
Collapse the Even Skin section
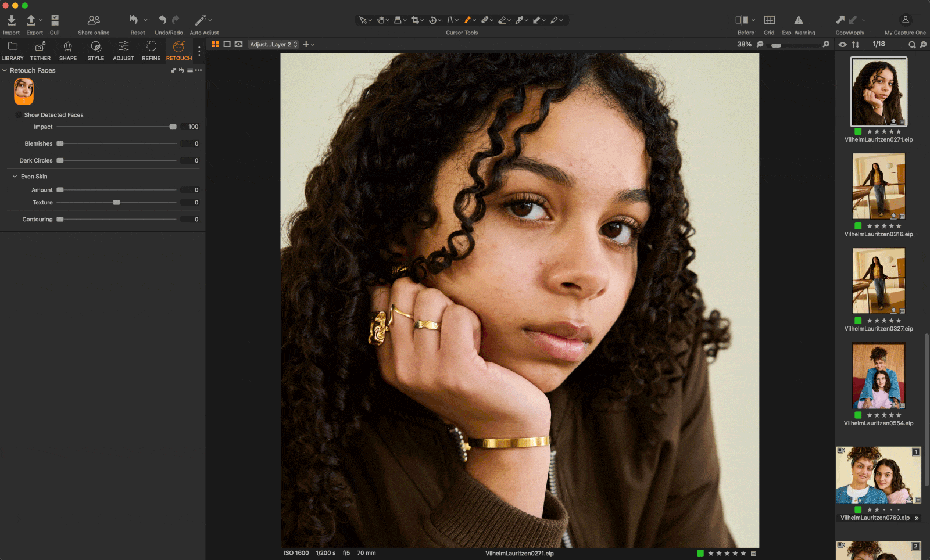click(15, 176)
